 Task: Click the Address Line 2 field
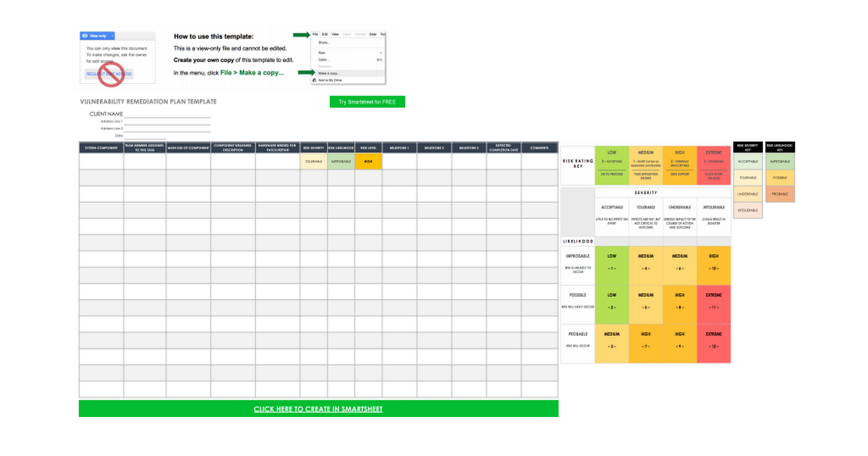click(x=167, y=128)
